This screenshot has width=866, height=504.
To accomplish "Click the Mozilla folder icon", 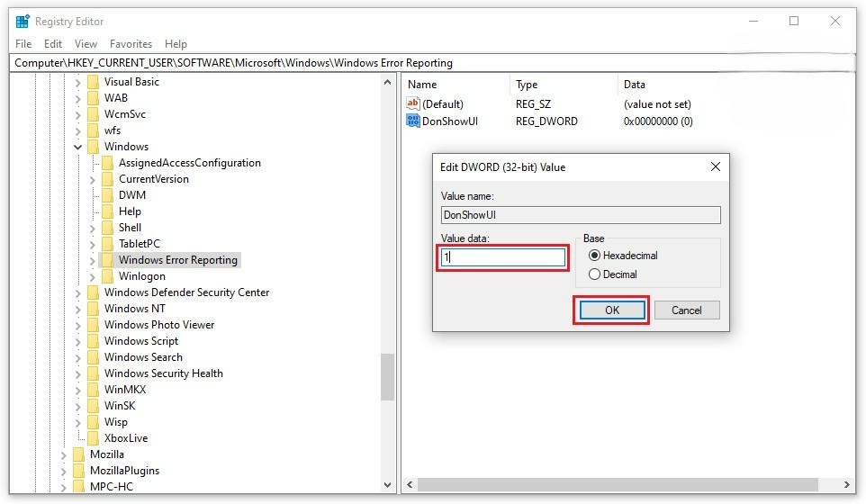I will pyautogui.click(x=78, y=454).
